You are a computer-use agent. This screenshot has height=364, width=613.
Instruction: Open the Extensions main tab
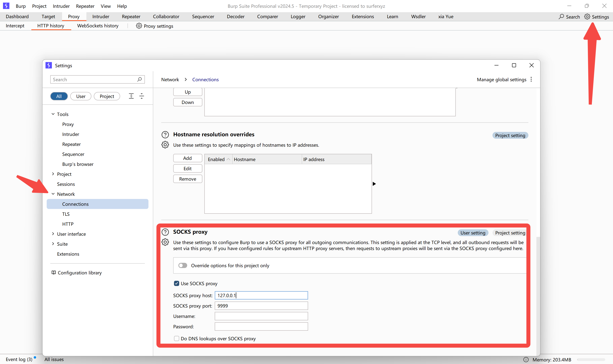coord(363,16)
